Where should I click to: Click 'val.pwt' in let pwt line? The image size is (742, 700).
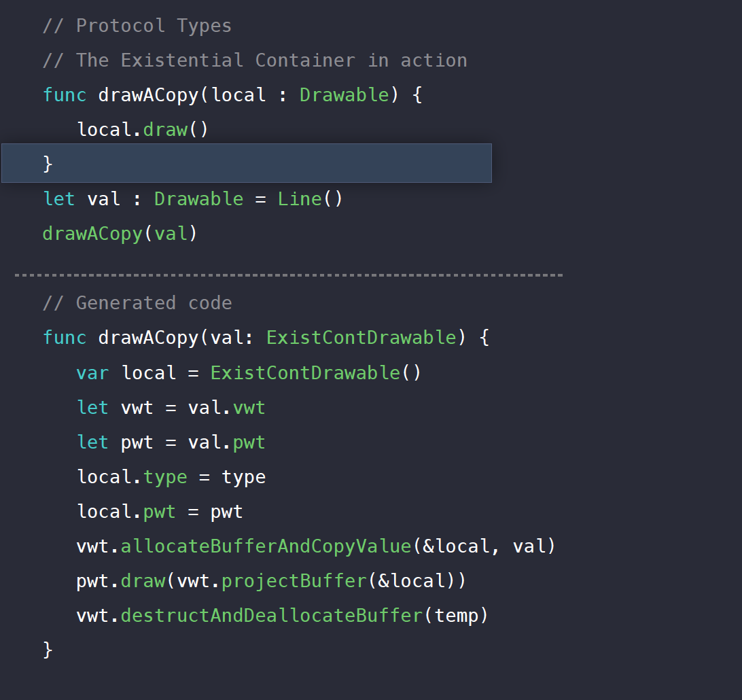(x=227, y=442)
